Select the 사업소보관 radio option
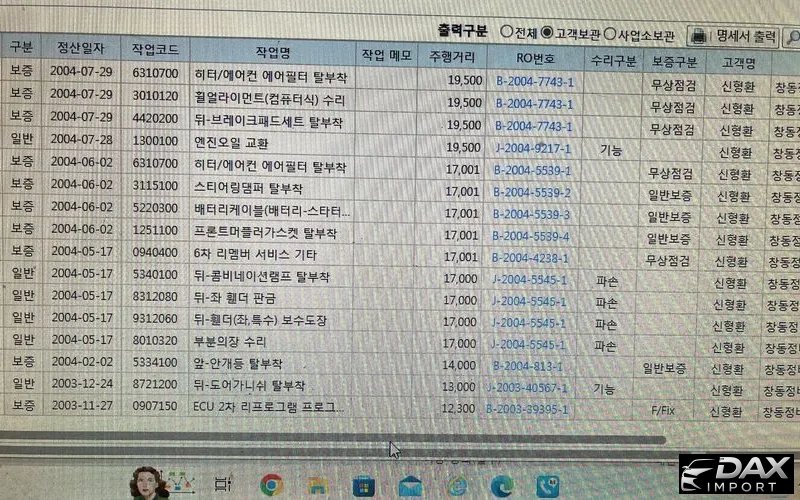Screen dimensions: 800x500 pyautogui.click(x=610, y=34)
